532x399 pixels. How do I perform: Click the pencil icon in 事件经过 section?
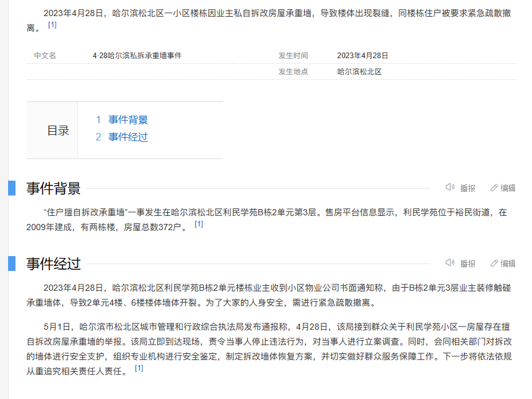[x=494, y=263]
